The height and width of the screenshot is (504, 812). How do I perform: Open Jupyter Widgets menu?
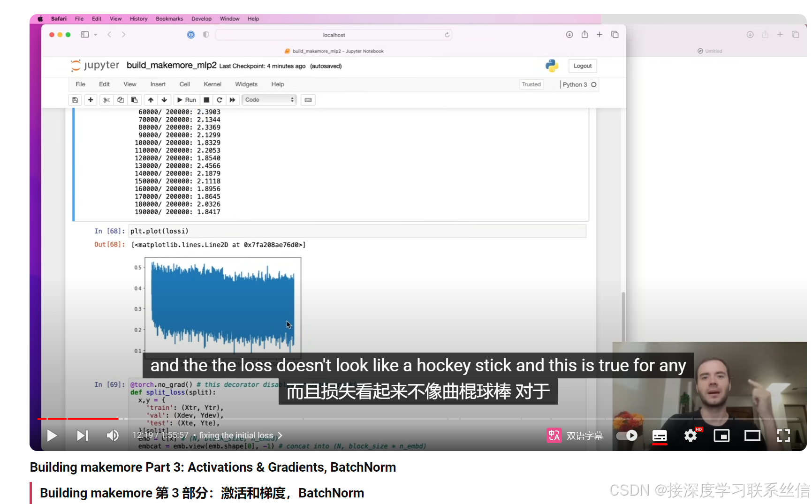(246, 84)
